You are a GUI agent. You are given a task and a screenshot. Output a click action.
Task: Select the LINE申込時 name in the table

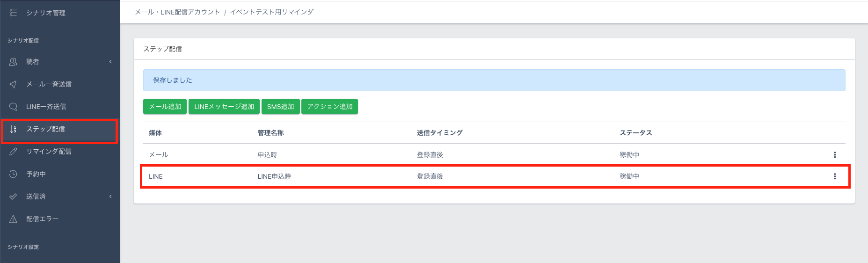[274, 176]
